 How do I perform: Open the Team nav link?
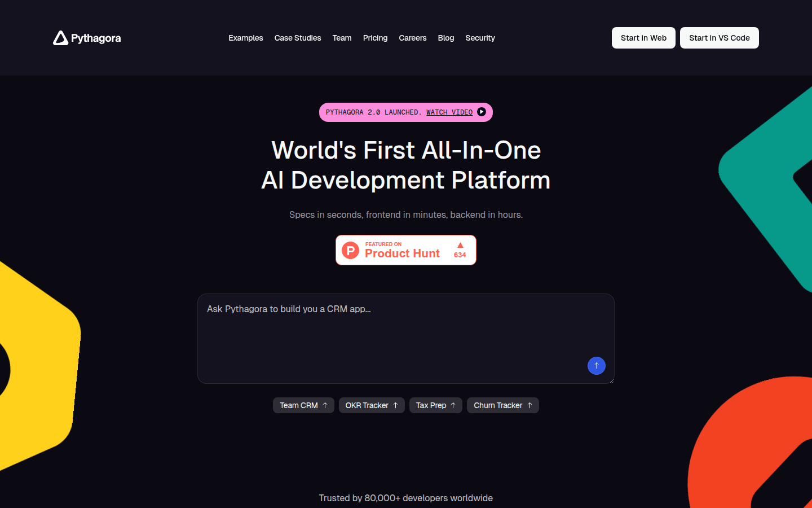click(x=342, y=38)
